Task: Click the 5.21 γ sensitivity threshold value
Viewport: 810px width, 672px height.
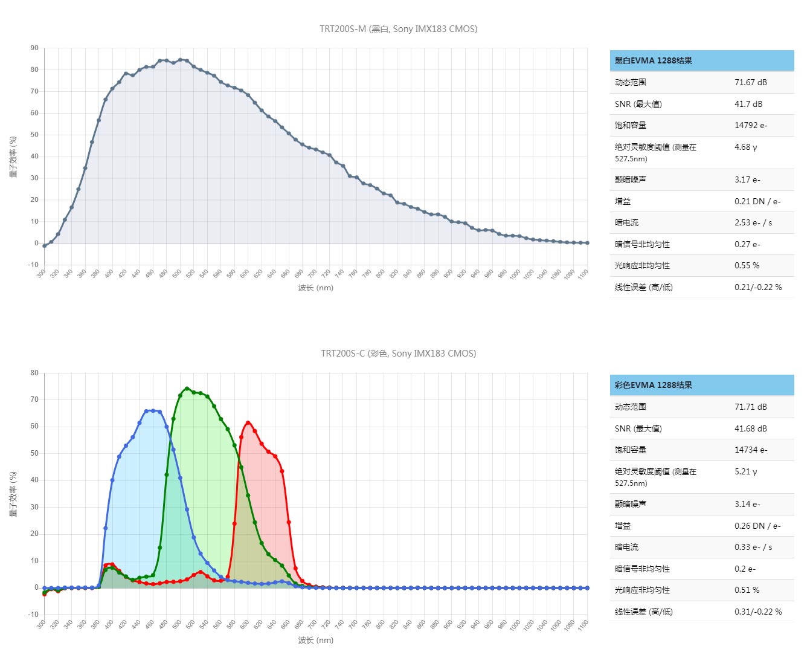Action: coord(745,471)
